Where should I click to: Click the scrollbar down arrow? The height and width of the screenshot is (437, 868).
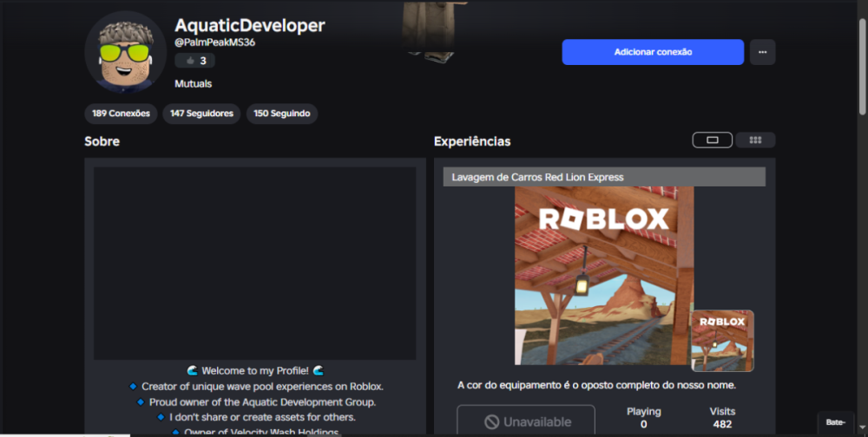tap(862, 427)
